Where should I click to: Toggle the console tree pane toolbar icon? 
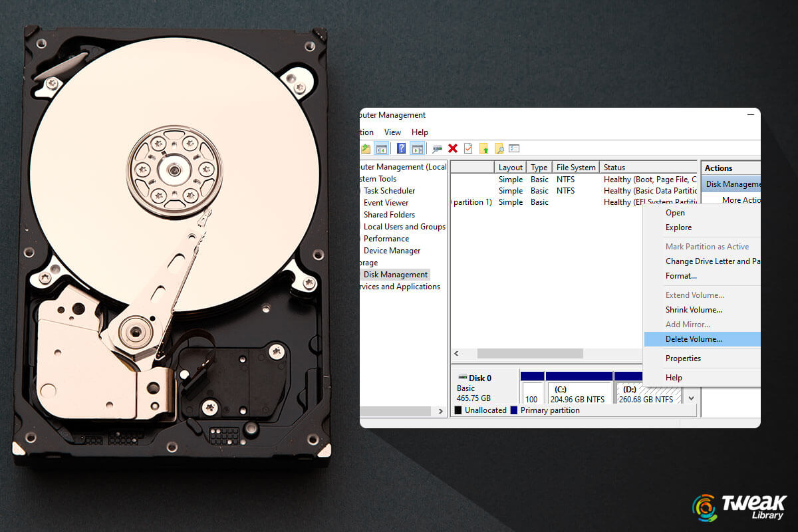tap(381, 148)
